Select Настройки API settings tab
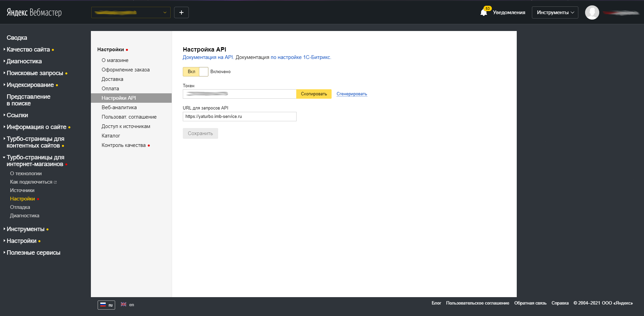 (x=131, y=98)
